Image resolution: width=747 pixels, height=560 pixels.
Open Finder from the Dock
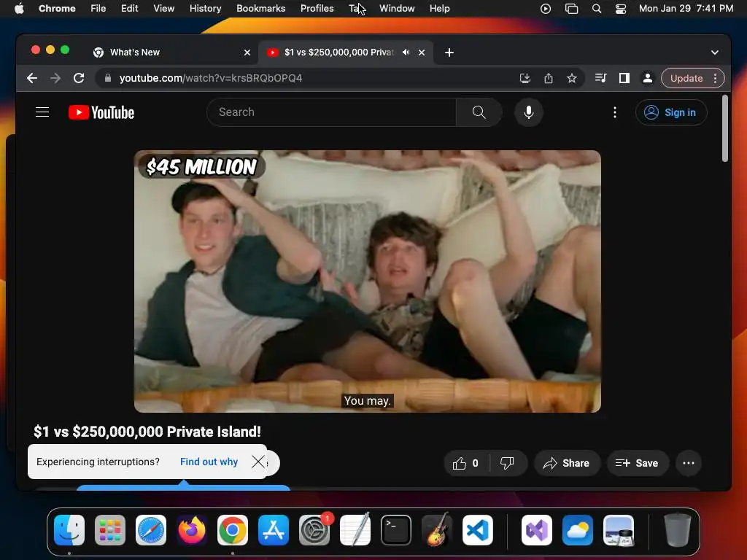[x=69, y=530]
